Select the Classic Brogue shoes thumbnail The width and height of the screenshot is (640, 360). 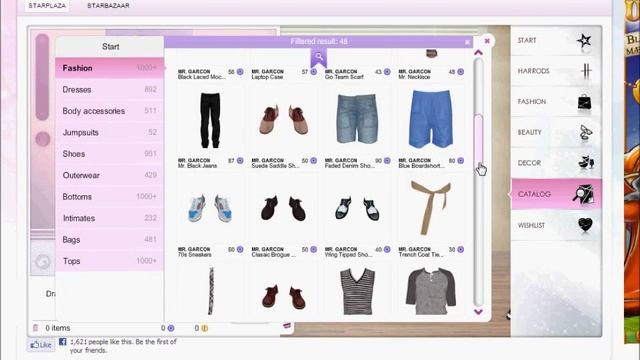click(284, 208)
